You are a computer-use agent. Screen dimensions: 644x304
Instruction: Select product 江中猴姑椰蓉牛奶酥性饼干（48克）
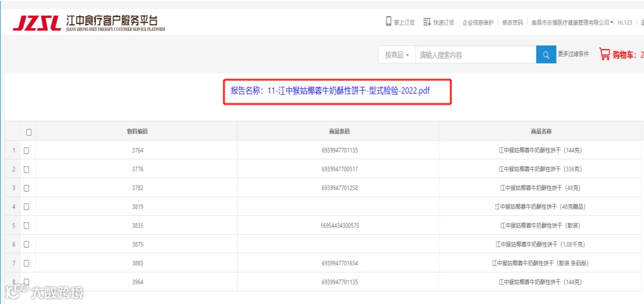[540, 188]
